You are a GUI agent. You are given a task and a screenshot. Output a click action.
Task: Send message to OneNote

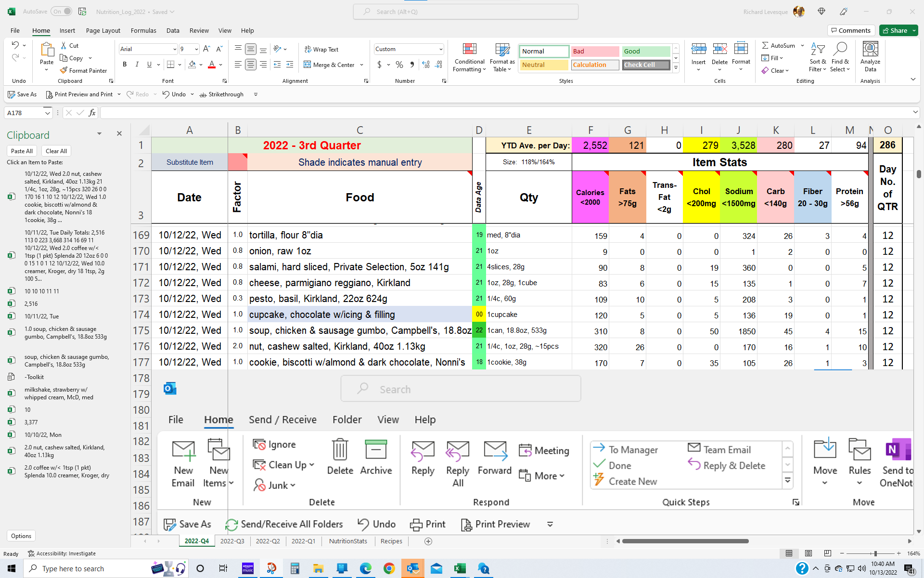[898, 461]
